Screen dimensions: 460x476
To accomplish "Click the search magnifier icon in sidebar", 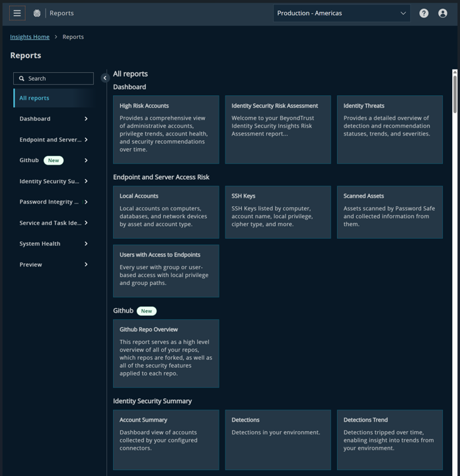I will 22,78.
